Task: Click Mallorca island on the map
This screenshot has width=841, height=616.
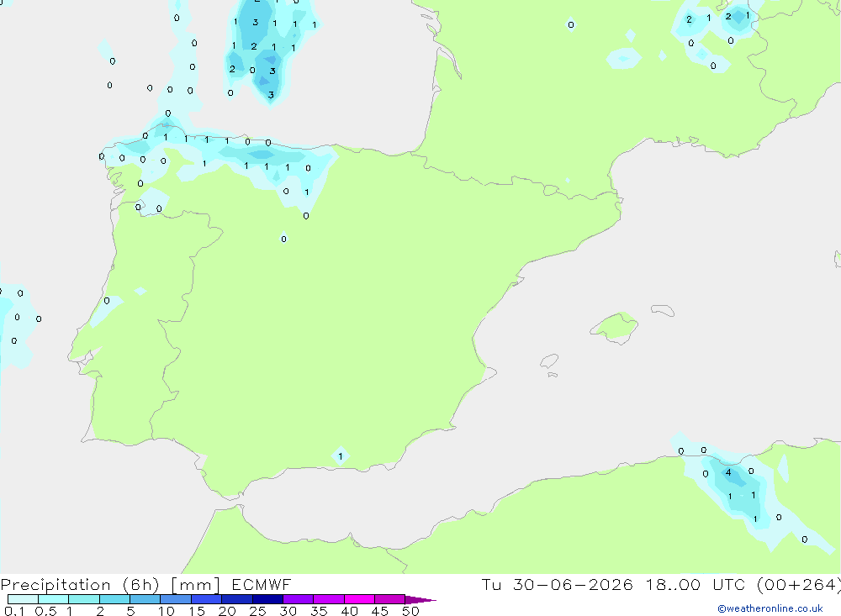Action: point(615,327)
